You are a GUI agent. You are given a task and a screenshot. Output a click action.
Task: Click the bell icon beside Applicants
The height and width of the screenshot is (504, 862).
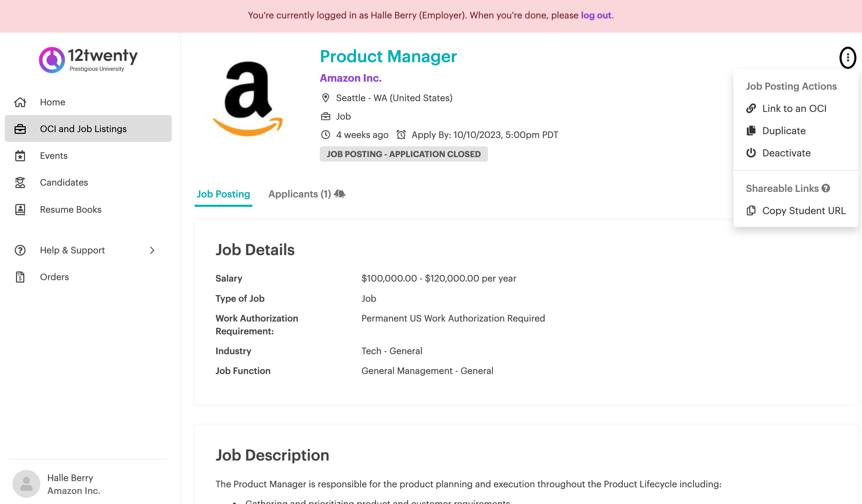click(x=340, y=194)
